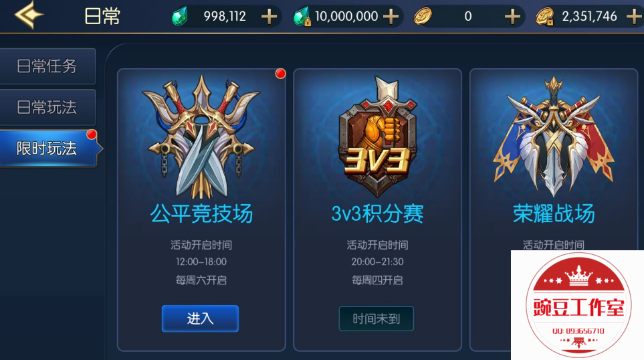Viewport: 644px width, 360px height.
Task: Open the 日常任务 tab
Action: (47, 66)
